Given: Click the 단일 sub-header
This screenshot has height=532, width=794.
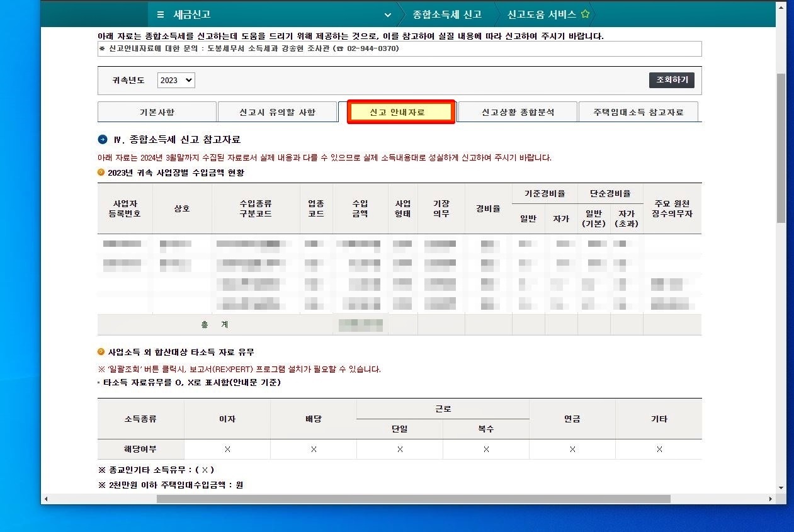Looking at the screenshot, I should click(399, 429).
